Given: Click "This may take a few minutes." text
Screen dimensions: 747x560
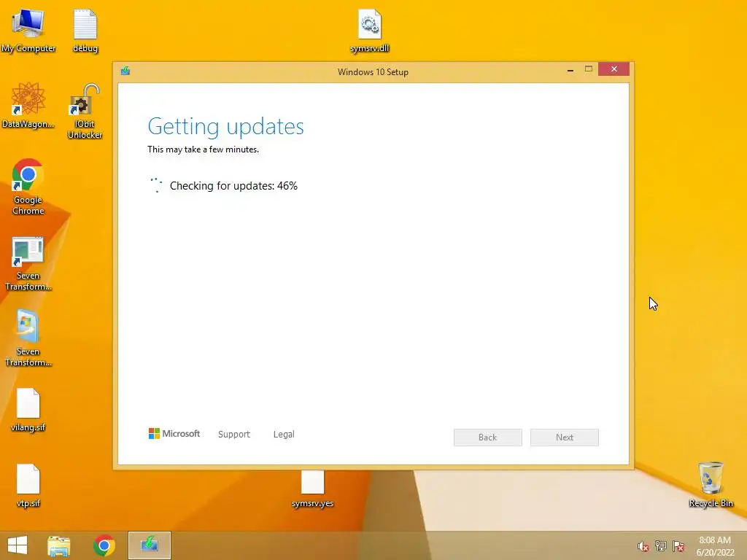Looking at the screenshot, I should point(204,149).
